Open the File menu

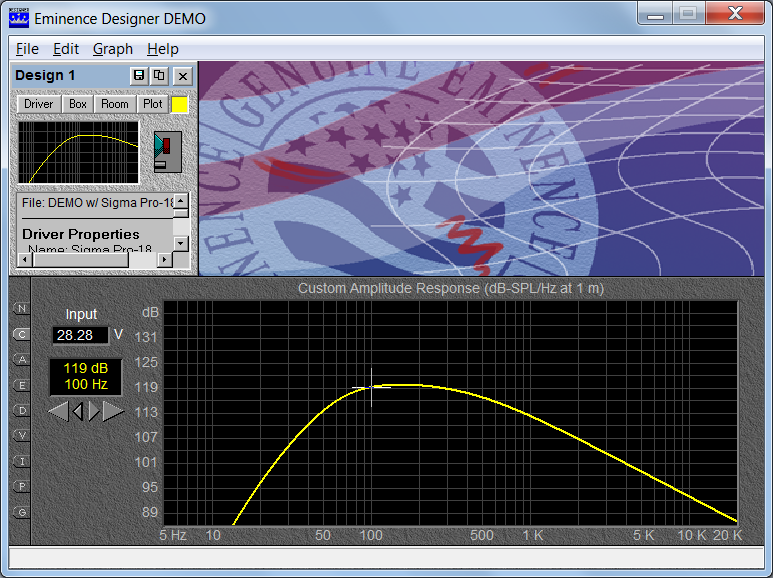tap(27, 49)
